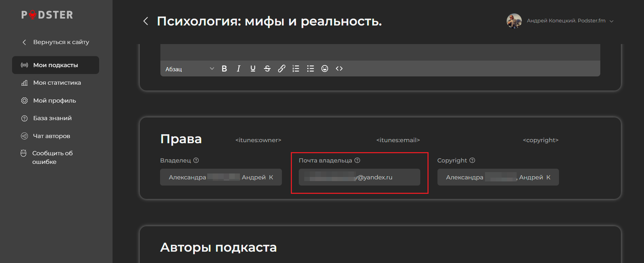Image resolution: width=644 pixels, height=263 pixels.
Task: Create a numbered list
Action: click(296, 69)
